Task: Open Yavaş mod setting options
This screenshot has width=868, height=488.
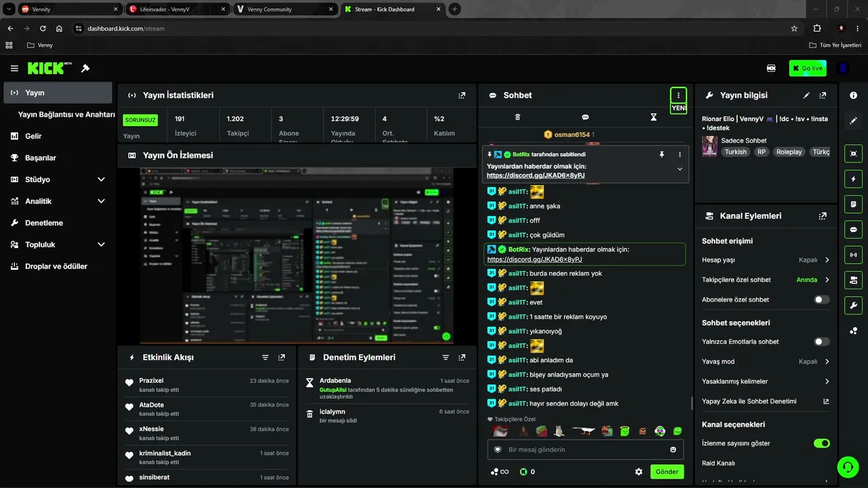Action: click(x=766, y=361)
